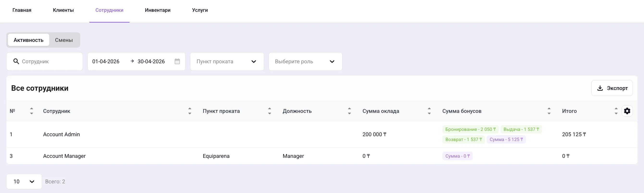Viewport: 644px width, 193px height.
Task: Switch to the Смены view
Action: click(x=64, y=40)
